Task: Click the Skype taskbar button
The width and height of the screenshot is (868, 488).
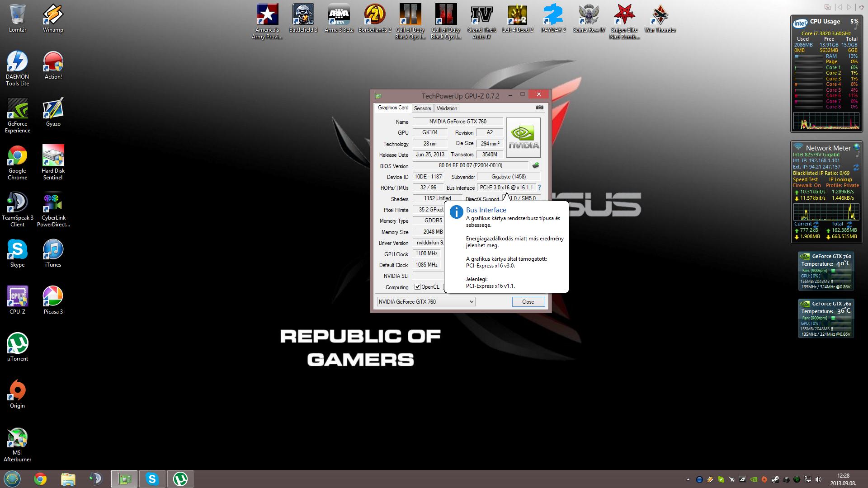Action: coord(152,479)
